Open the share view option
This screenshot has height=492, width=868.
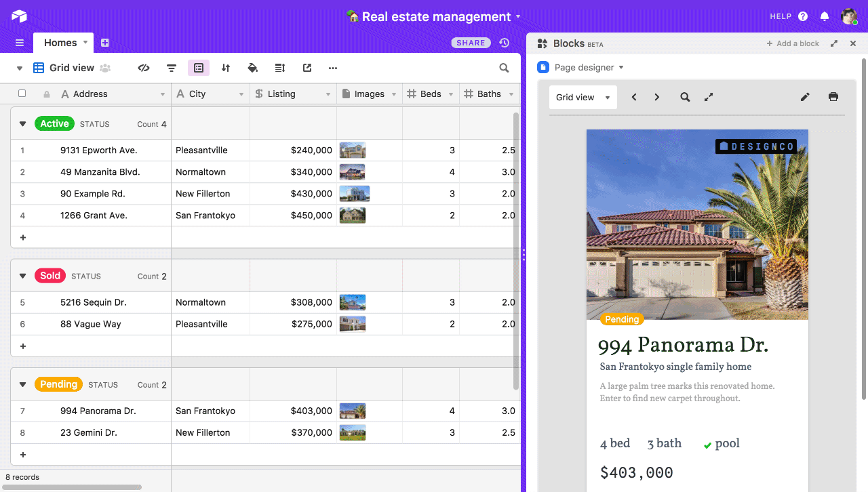(x=307, y=68)
